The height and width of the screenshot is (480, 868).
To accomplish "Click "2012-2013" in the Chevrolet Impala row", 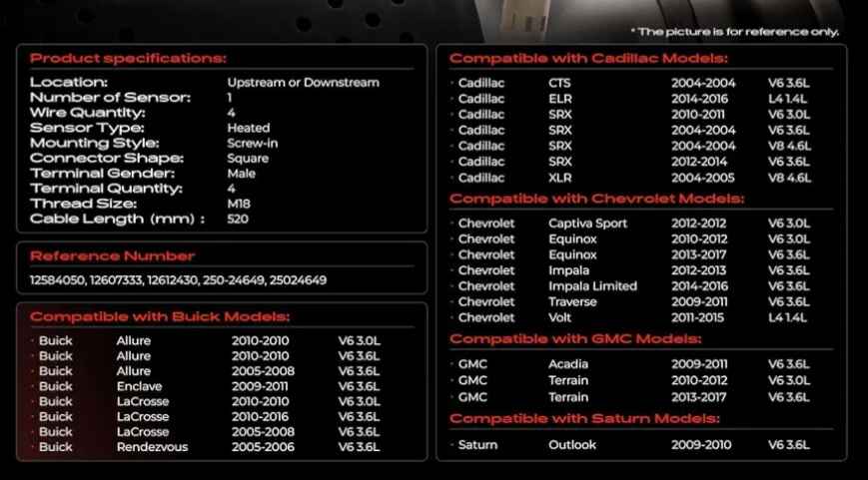I will [699, 270].
